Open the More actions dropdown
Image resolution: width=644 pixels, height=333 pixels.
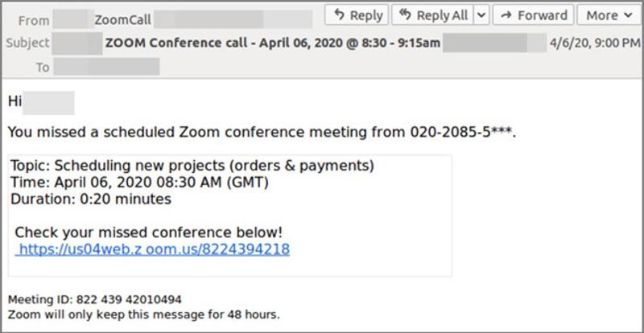608,15
